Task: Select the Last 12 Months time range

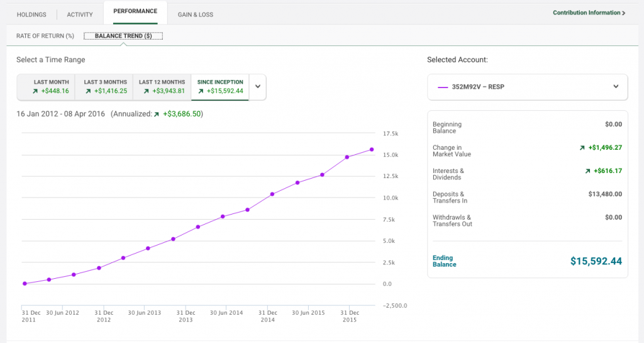Action: click(x=162, y=87)
